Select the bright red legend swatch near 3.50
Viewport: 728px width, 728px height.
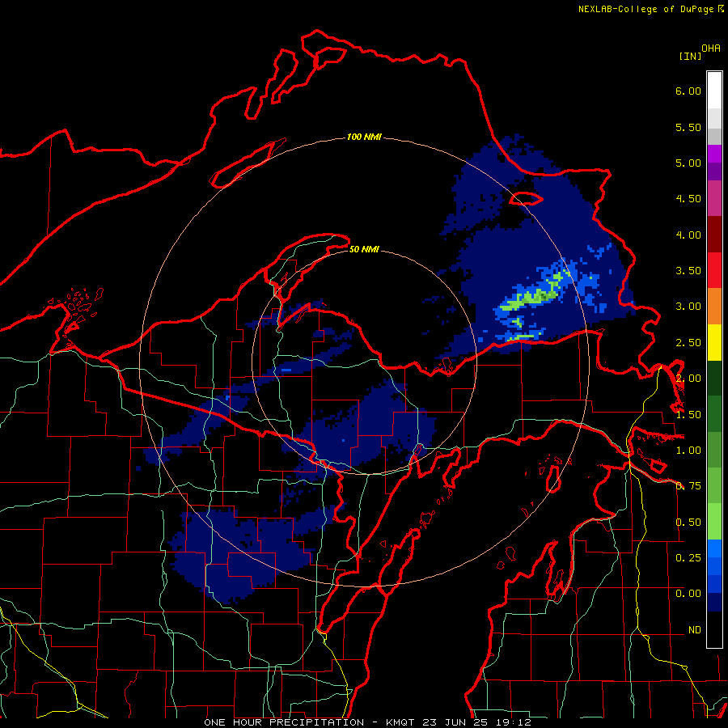tap(714, 270)
